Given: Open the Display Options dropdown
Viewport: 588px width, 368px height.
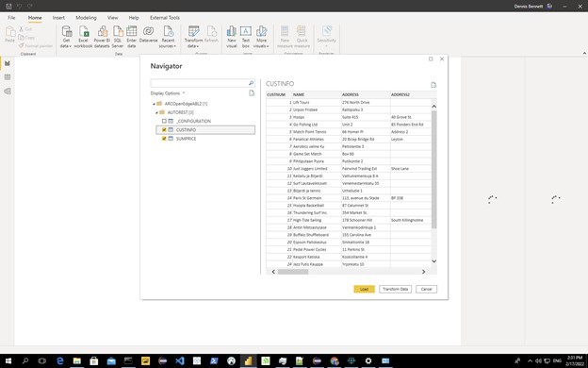Looking at the screenshot, I should [168, 93].
